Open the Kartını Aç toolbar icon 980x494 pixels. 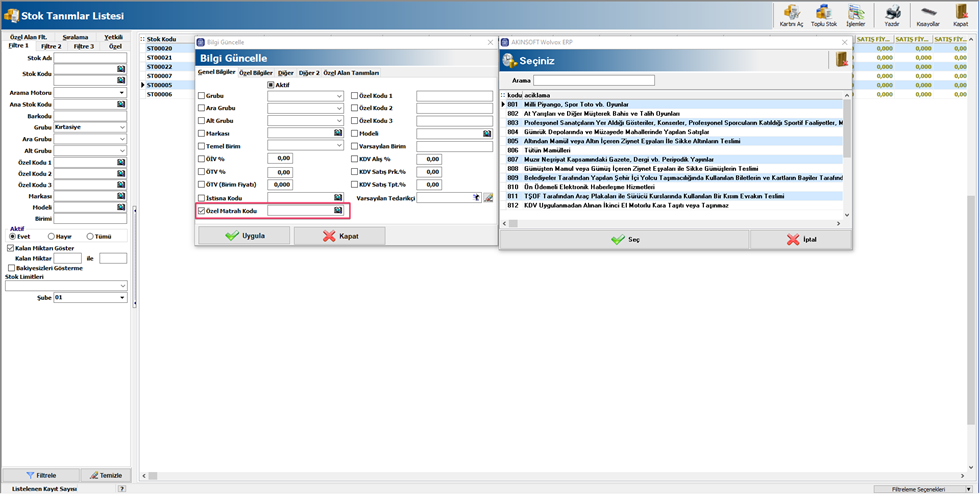pyautogui.click(x=792, y=14)
